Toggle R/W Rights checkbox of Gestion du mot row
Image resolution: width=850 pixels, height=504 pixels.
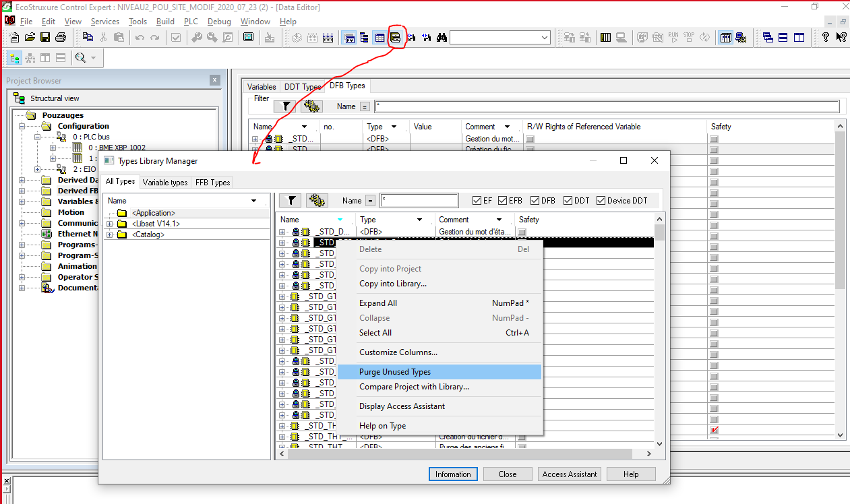point(530,139)
